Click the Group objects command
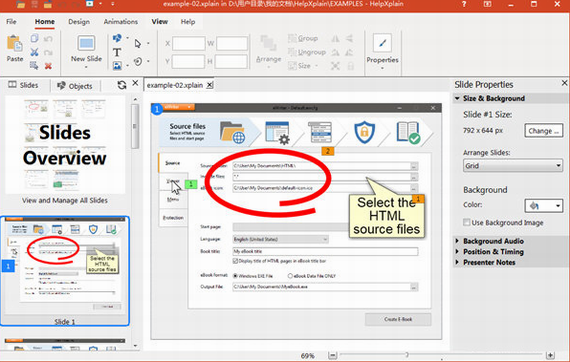This screenshot has width=570, height=362. coord(303,38)
